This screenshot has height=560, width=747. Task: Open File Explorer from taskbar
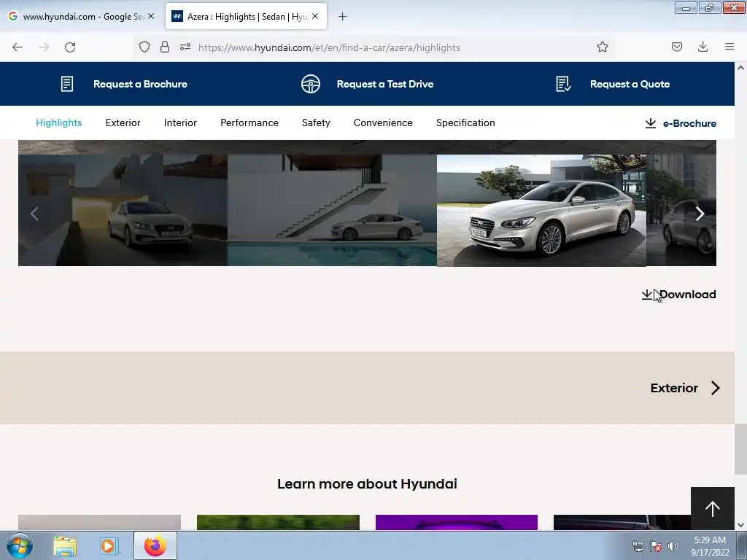coord(65,545)
